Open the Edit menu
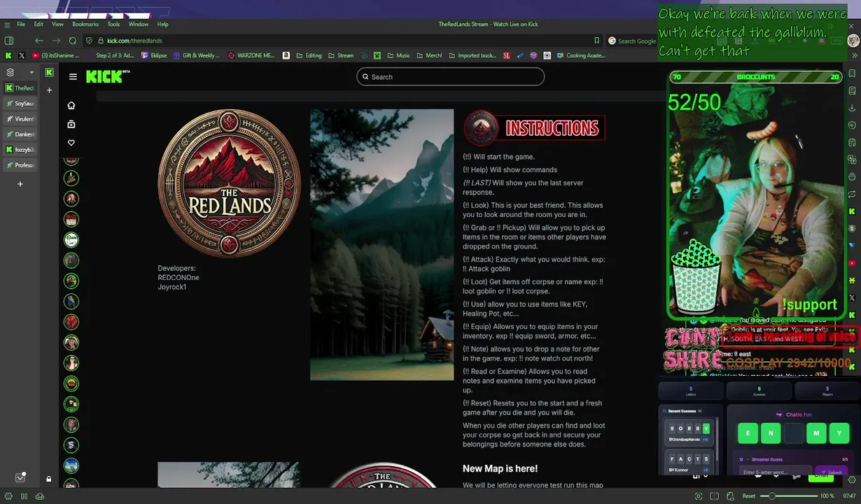This screenshot has height=504, width=861. click(x=38, y=24)
